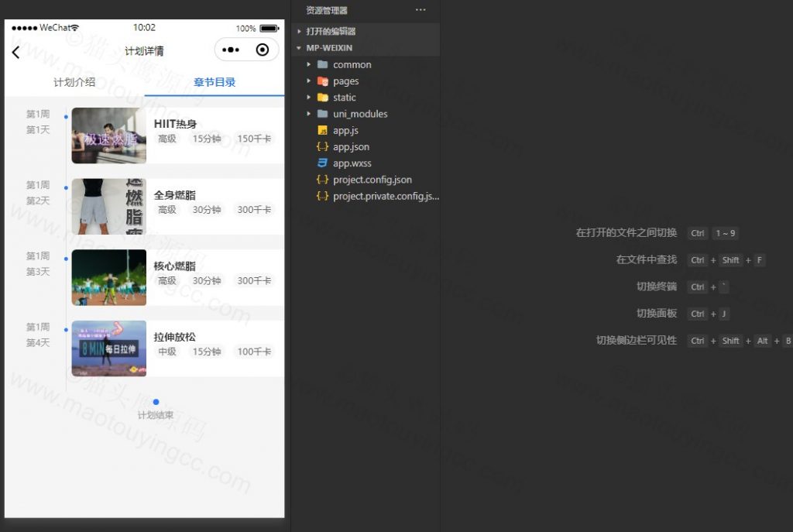The width and height of the screenshot is (793, 532).
Task: Click the 资源管理器 panel title
Action: click(x=327, y=10)
